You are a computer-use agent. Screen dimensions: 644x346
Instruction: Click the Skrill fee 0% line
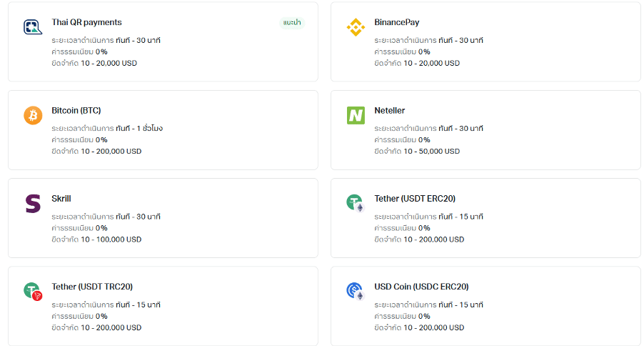click(x=79, y=227)
